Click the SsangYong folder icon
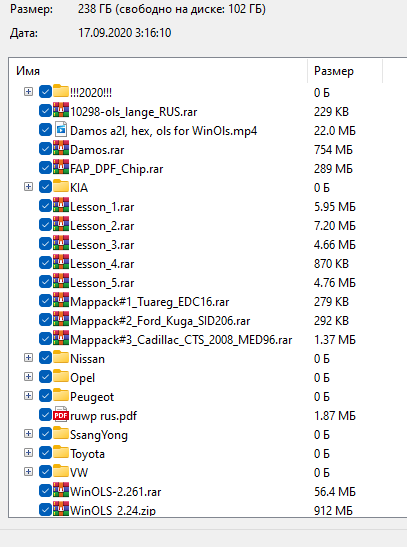The height and width of the screenshot is (547, 407). click(61, 433)
